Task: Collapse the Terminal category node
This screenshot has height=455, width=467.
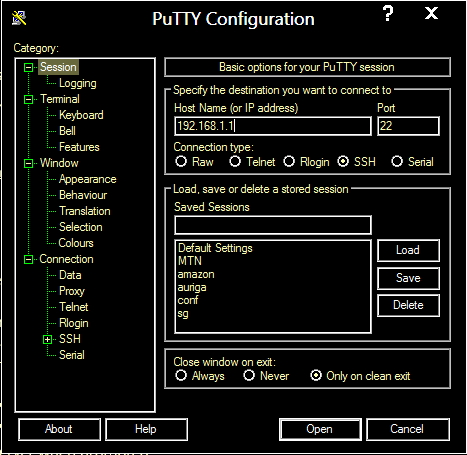Action: tap(28, 99)
